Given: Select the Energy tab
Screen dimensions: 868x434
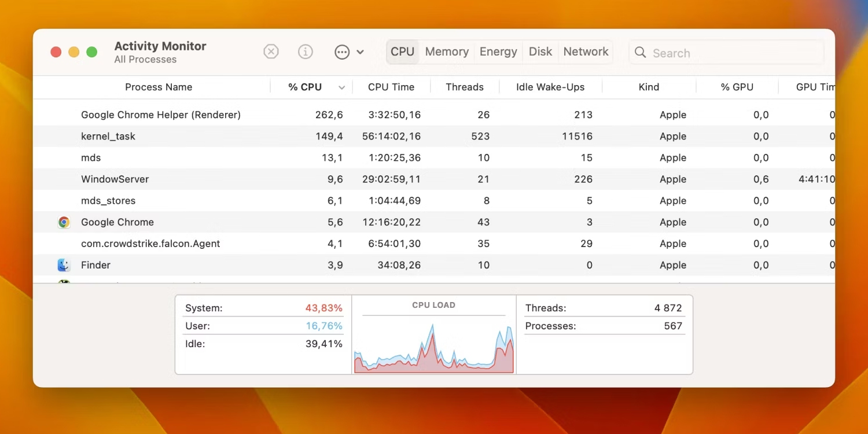Looking at the screenshot, I should pyautogui.click(x=498, y=52).
